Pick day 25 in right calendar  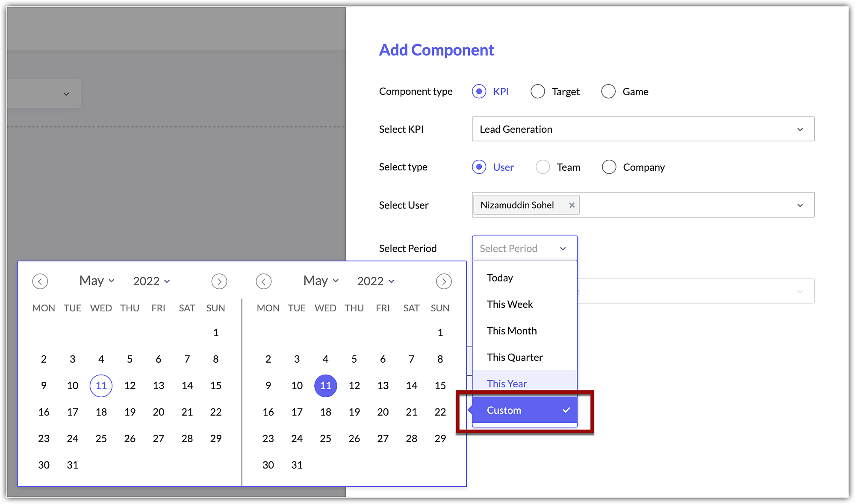(325, 438)
